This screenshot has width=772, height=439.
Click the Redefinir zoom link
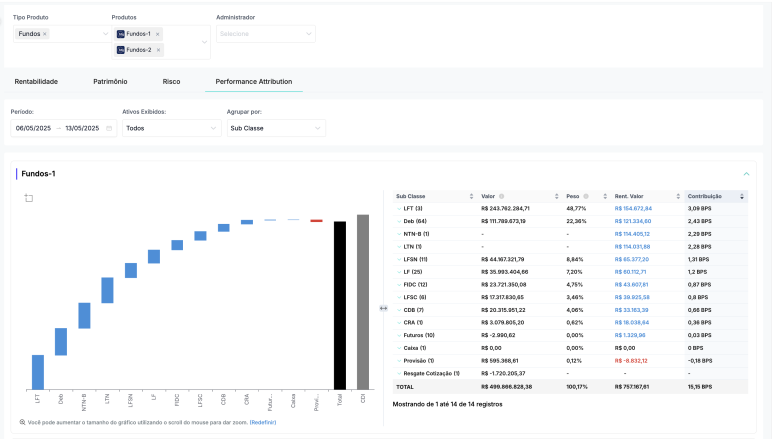(x=263, y=422)
